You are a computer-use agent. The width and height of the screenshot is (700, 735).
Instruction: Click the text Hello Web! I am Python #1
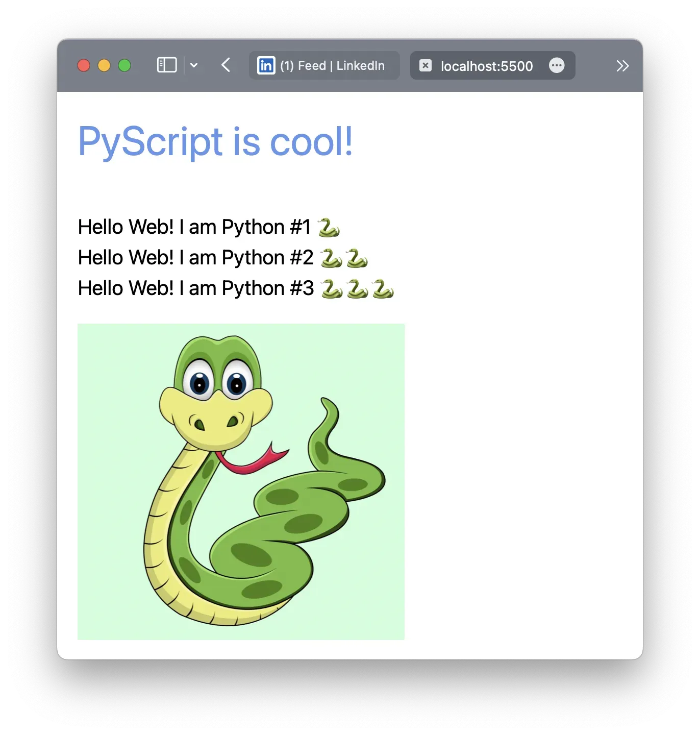pos(194,227)
